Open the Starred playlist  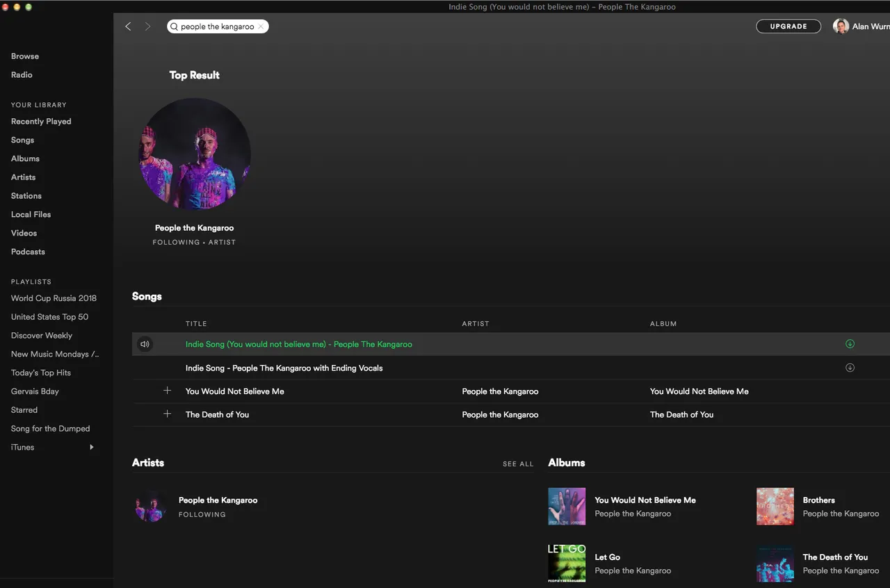click(24, 410)
